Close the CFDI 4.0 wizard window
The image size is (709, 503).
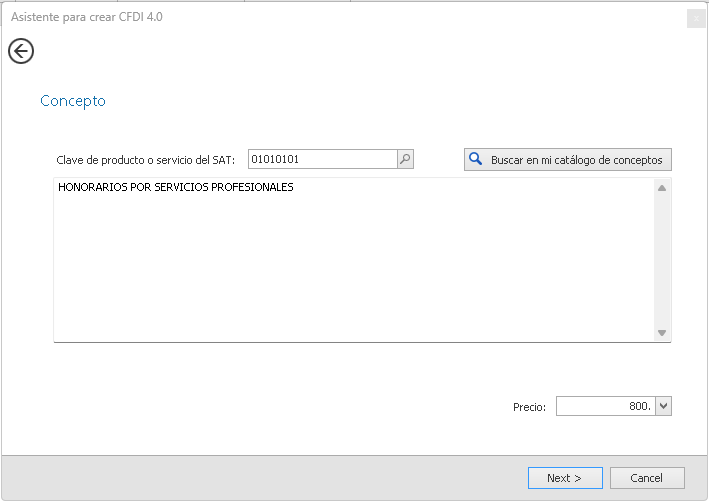pyautogui.click(x=695, y=18)
